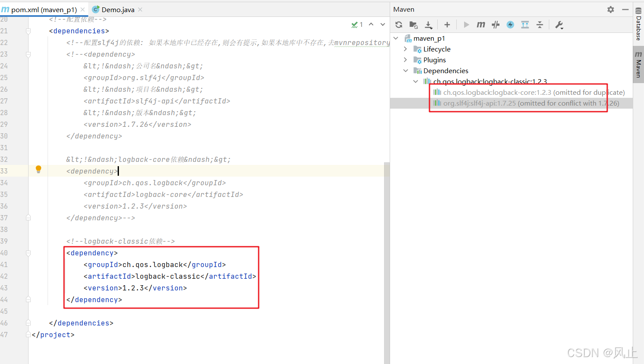Go to next highlighted problem arrow
644x364 pixels.
point(383,24)
